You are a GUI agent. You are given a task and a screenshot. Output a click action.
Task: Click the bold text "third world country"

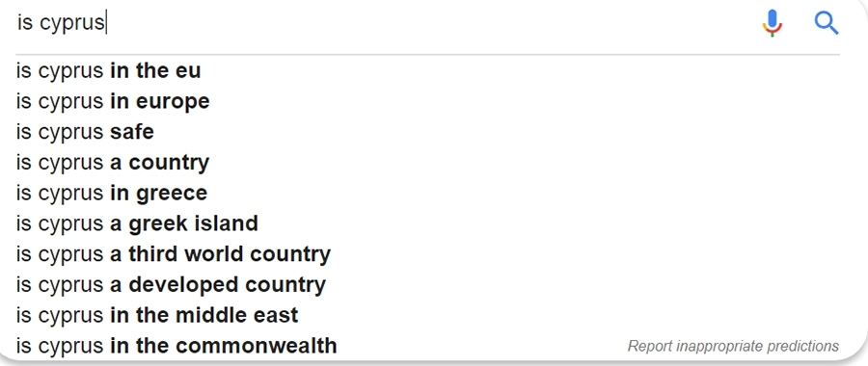tap(230, 253)
